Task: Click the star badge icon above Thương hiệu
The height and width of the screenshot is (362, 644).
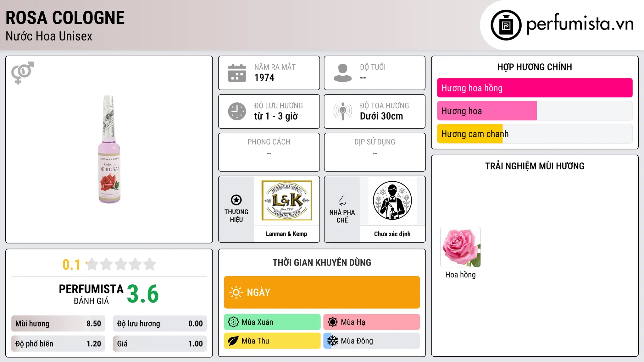Action: (236, 200)
